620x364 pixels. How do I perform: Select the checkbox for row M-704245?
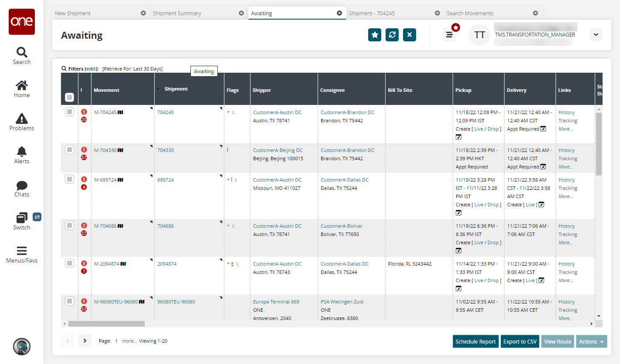(69, 112)
